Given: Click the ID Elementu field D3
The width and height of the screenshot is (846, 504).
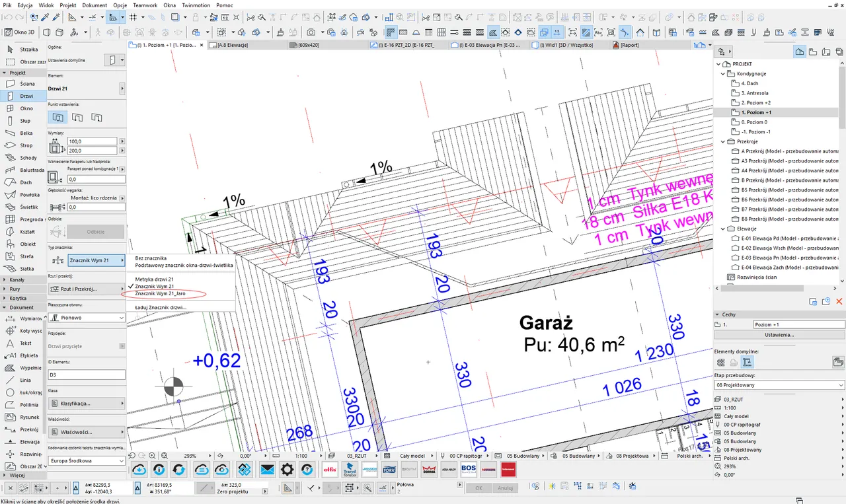Looking at the screenshot, I should (87, 375).
